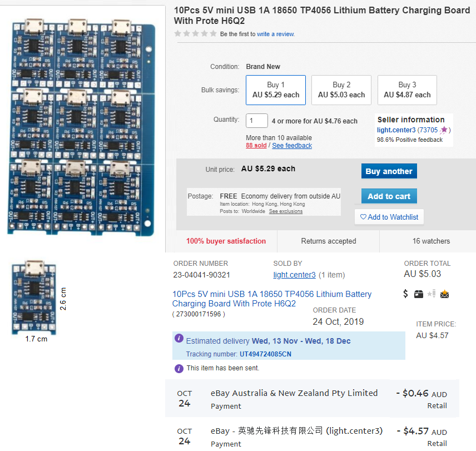Click the dollar sign paid icon
This screenshot has height=451, width=476.
pyautogui.click(x=406, y=294)
